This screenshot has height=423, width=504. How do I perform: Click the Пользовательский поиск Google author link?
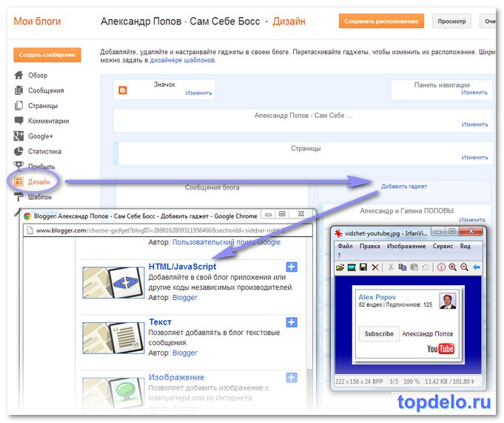[x=226, y=242]
